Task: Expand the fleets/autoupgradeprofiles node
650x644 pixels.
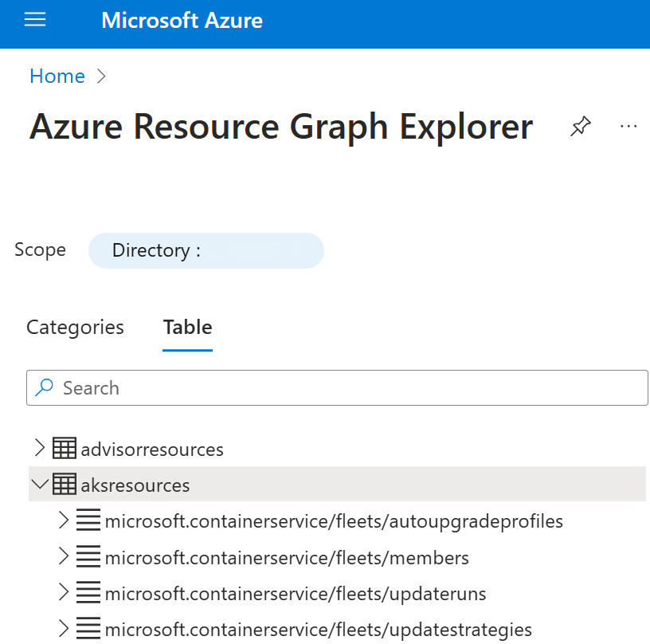Action: [x=65, y=521]
